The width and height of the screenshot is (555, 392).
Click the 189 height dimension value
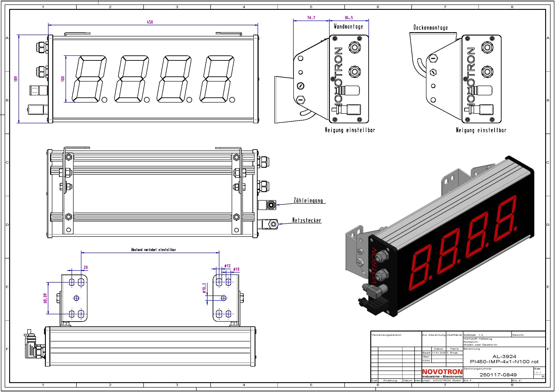[x=16, y=79]
